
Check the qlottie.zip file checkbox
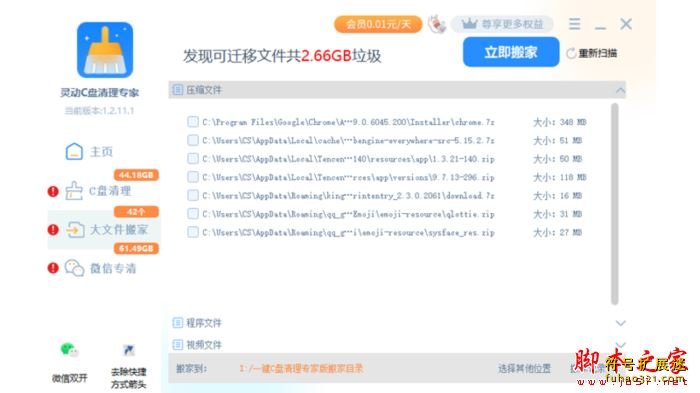coord(193,213)
